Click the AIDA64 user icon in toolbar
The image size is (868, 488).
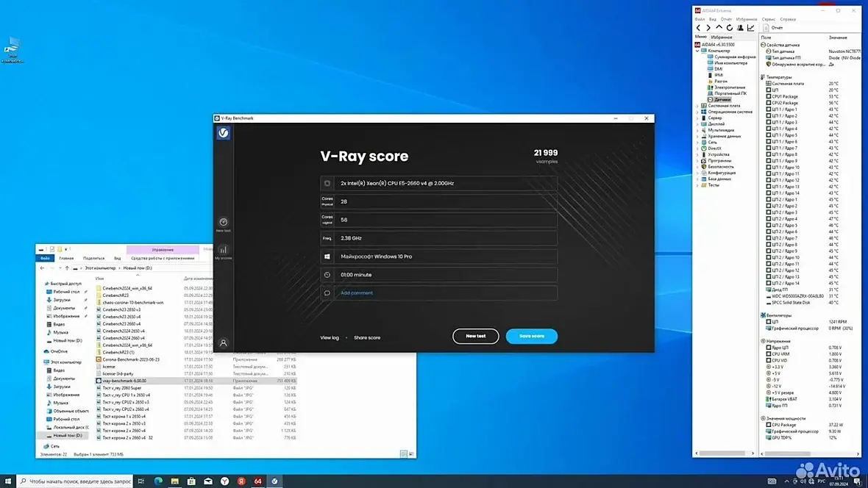click(740, 28)
